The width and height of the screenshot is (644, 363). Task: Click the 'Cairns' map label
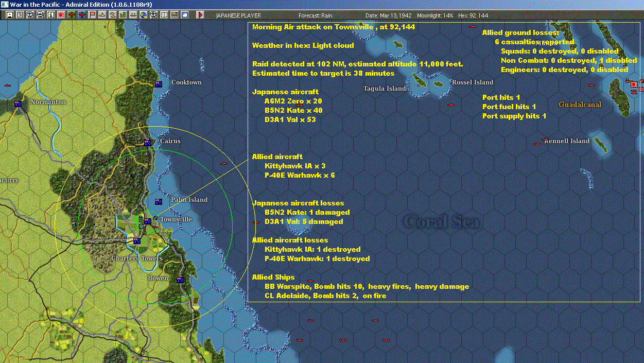point(170,141)
